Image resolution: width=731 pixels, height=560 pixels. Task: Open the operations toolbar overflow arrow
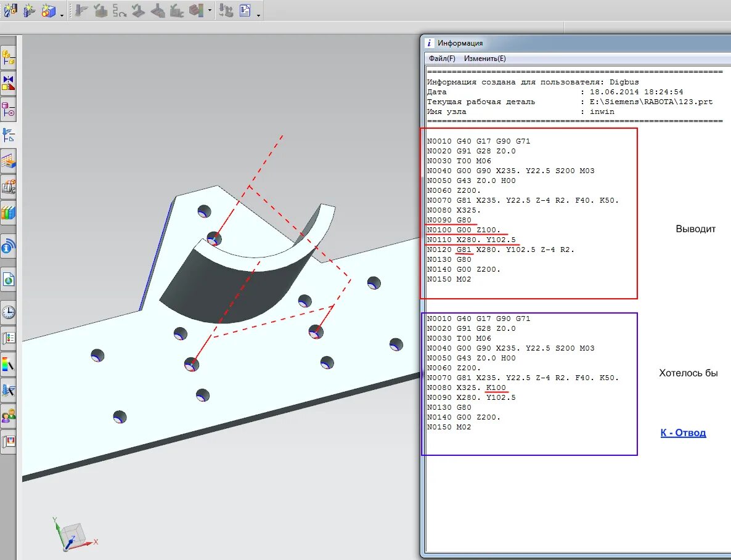[210, 10]
